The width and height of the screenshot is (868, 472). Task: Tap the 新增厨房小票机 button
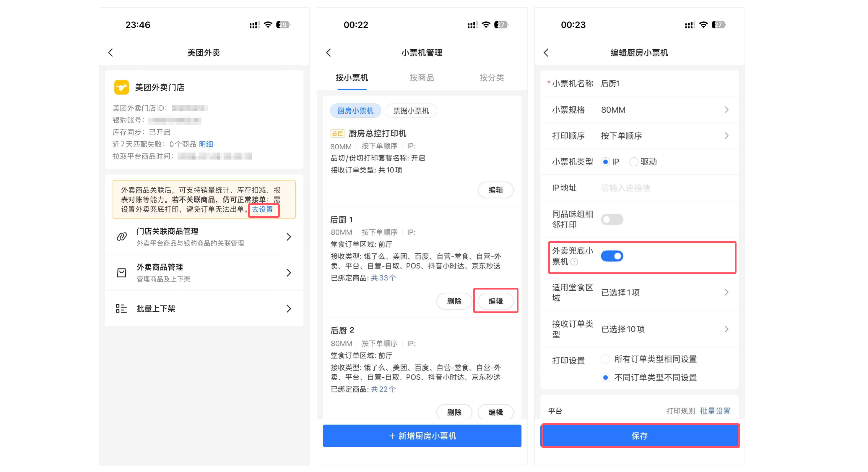(x=422, y=436)
